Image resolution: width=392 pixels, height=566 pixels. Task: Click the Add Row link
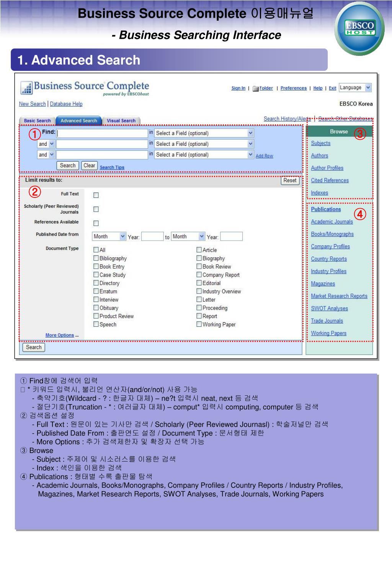[x=265, y=156]
